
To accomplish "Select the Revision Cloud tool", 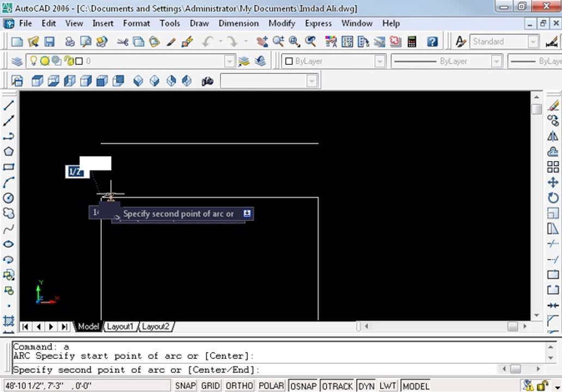I will (x=9, y=213).
